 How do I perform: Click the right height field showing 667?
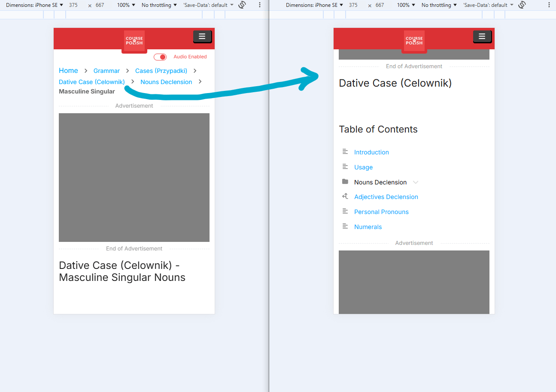click(x=380, y=5)
